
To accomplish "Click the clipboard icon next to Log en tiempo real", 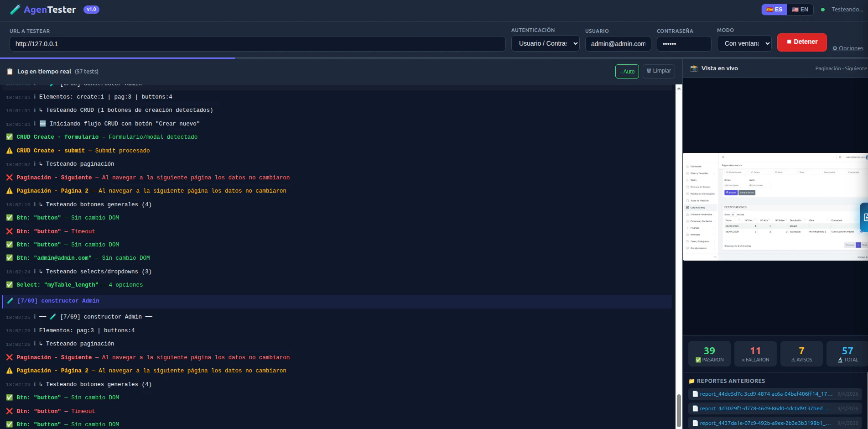I will [10, 71].
